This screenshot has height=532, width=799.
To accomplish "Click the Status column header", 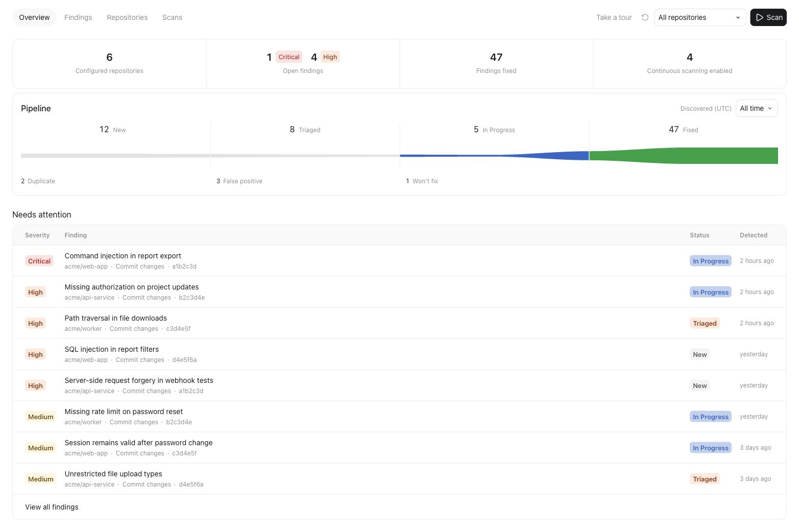I will coord(699,235).
